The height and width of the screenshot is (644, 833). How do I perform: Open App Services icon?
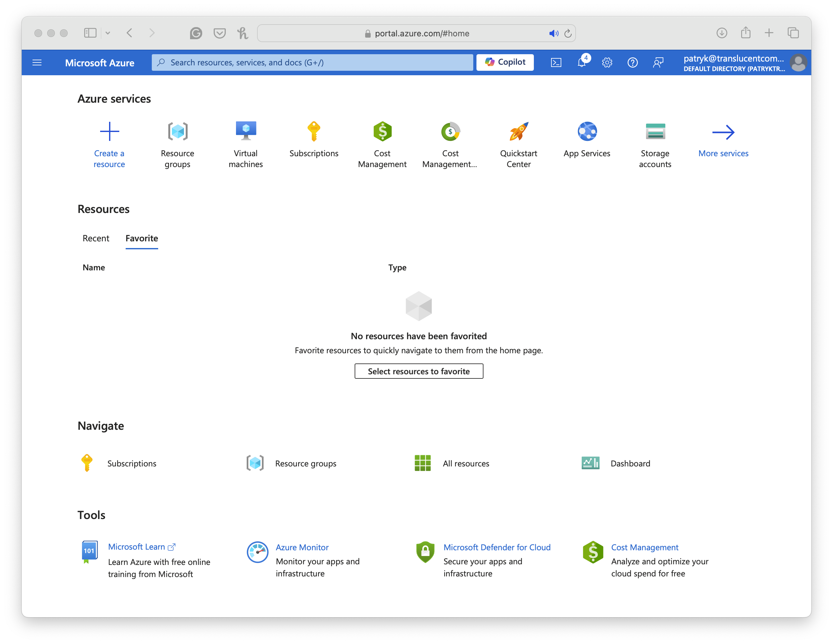point(586,132)
